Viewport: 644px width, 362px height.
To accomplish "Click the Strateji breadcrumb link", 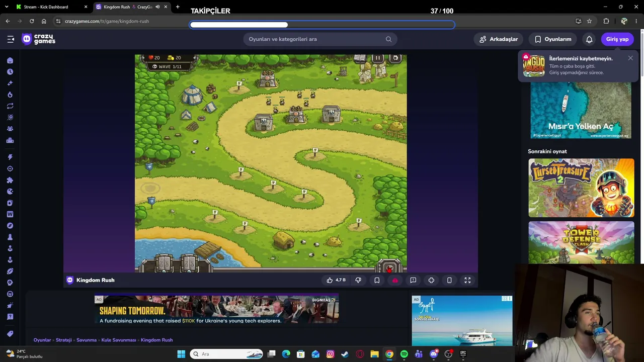I will point(64,340).
